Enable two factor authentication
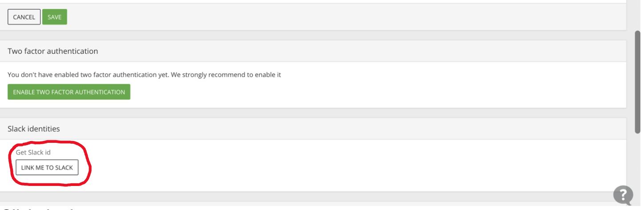Image resolution: width=644 pixels, height=210 pixels. tap(69, 92)
